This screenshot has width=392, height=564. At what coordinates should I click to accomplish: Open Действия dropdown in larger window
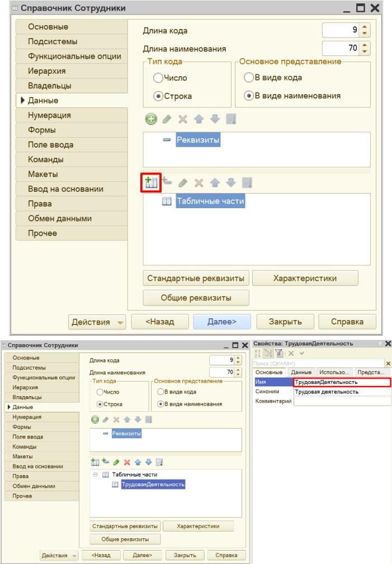[97, 322]
